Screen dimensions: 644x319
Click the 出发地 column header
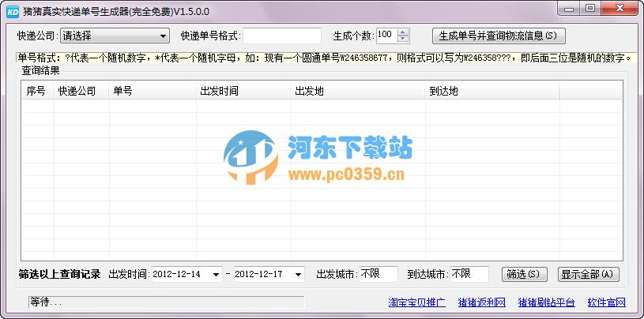(x=358, y=91)
